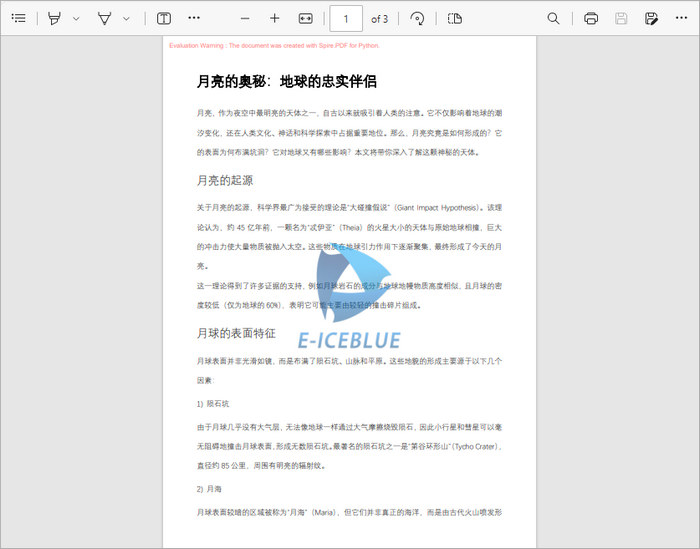Select the Highlight tool
700x549 pixels.
pyautogui.click(x=54, y=19)
